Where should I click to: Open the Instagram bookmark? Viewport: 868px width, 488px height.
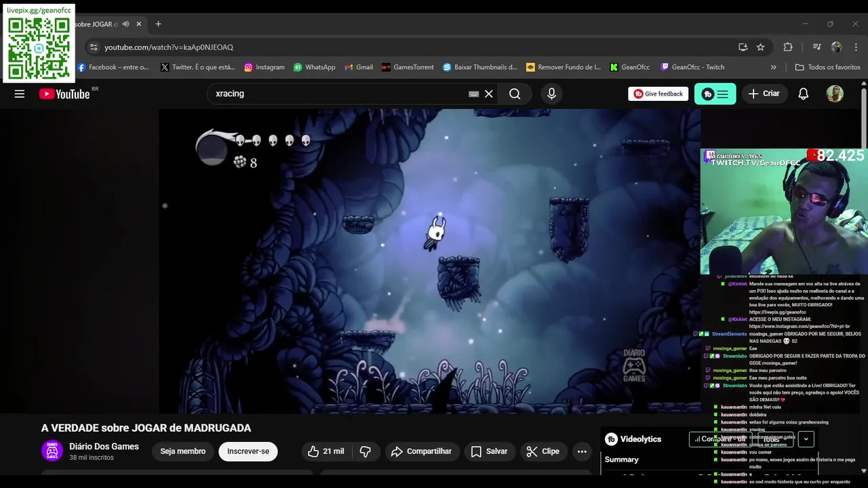[264, 67]
